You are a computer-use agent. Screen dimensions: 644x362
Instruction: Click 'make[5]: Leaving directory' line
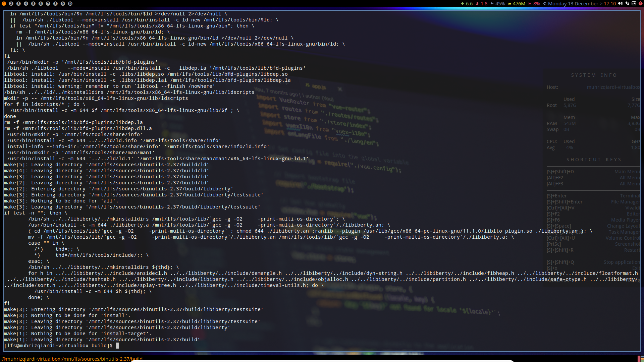click(107, 165)
